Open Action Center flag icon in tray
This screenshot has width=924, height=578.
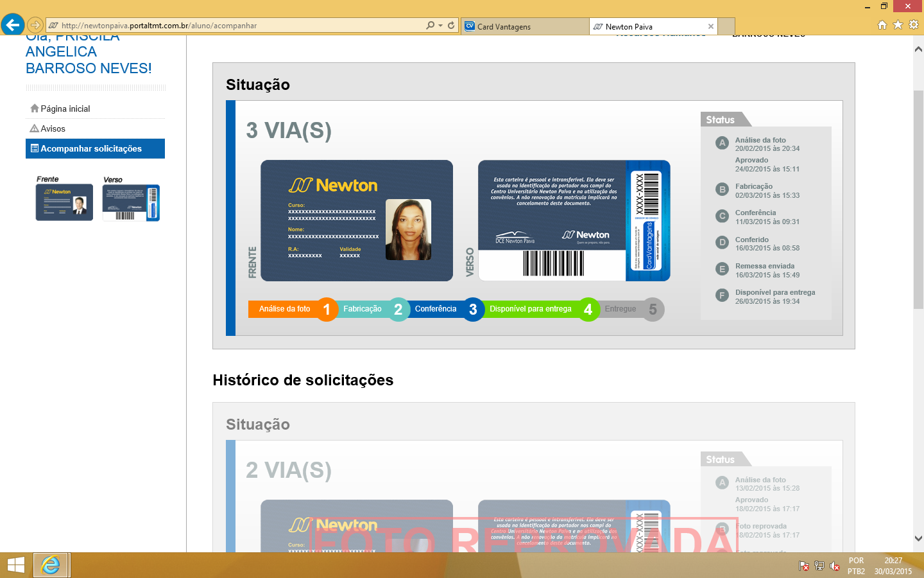pyautogui.click(x=803, y=566)
